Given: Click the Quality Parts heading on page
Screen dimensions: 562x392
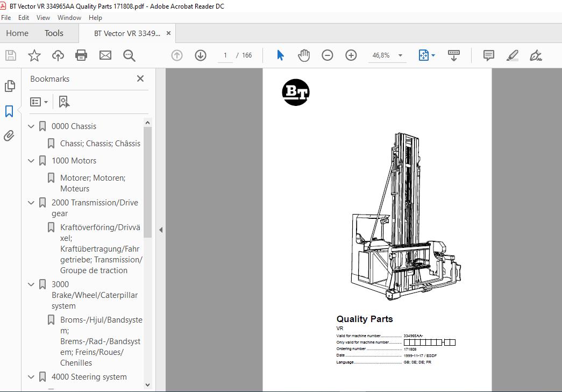Looking at the screenshot, I should pos(365,319).
